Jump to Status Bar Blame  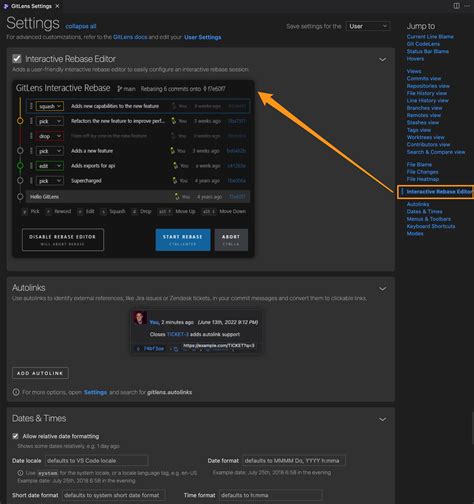(x=428, y=51)
